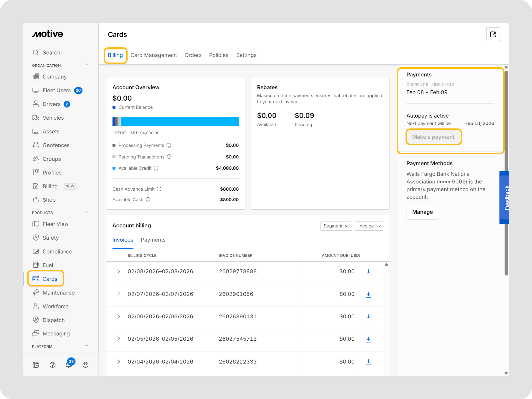Viewport: 532px width, 399px height.
Task: Expand invoice row 02/08/2026–02/08/2026
Action: (x=118, y=272)
